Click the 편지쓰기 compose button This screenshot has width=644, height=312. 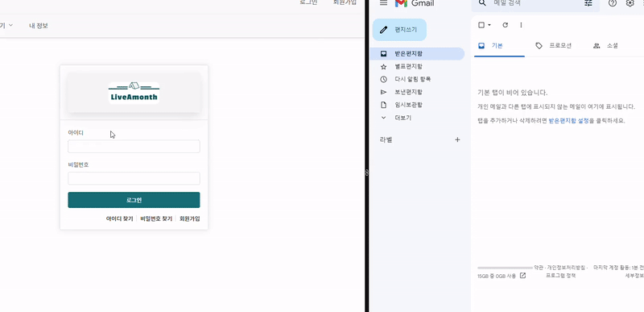tap(399, 30)
